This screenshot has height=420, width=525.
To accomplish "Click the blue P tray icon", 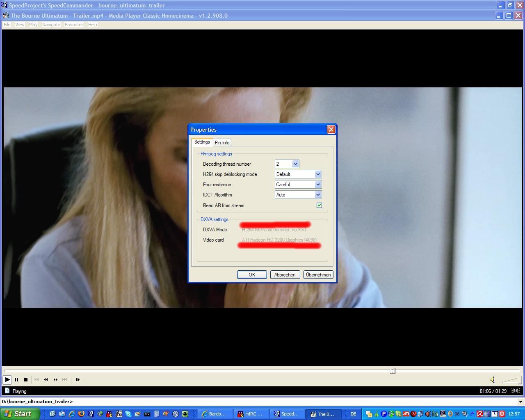I will (384, 414).
